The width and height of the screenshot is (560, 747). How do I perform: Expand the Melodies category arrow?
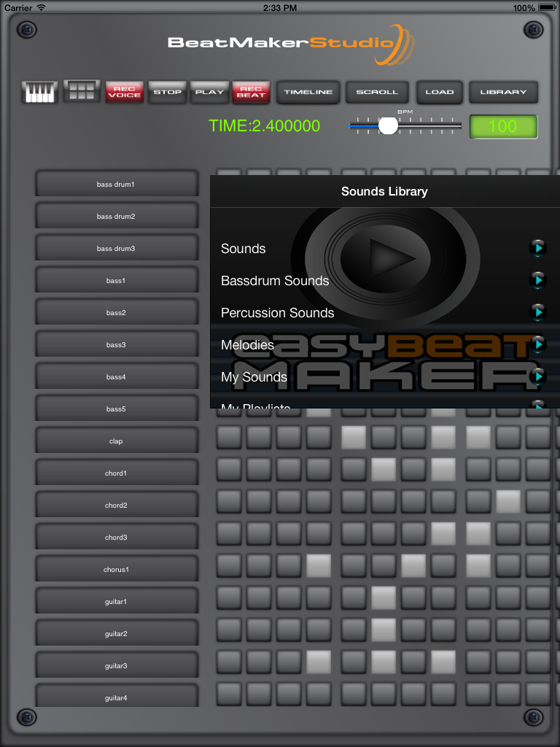click(537, 345)
